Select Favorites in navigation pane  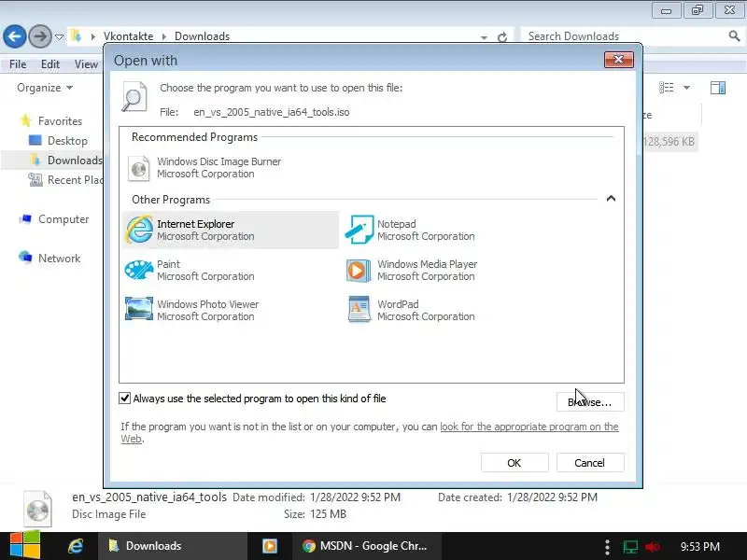click(60, 121)
